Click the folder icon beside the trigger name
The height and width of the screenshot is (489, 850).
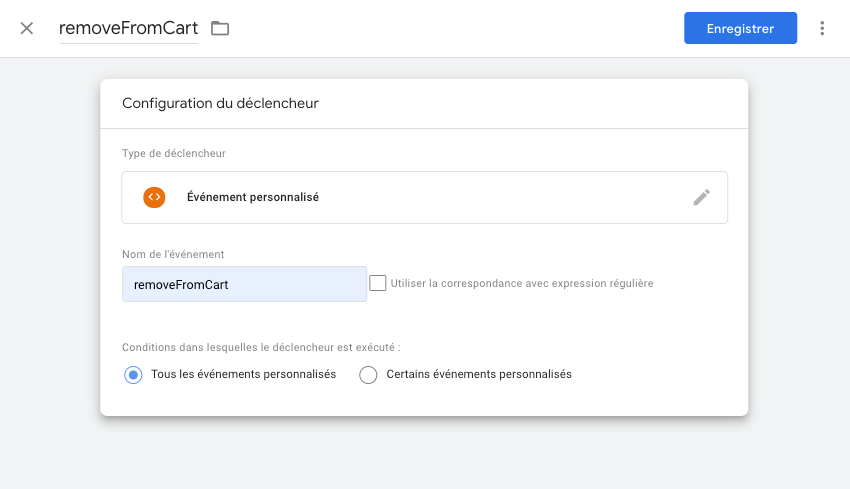pyautogui.click(x=220, y=28)
